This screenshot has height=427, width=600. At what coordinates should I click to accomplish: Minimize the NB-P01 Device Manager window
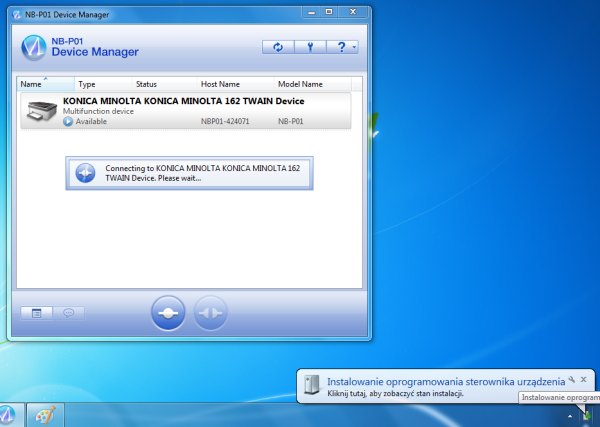pos(312,12)
